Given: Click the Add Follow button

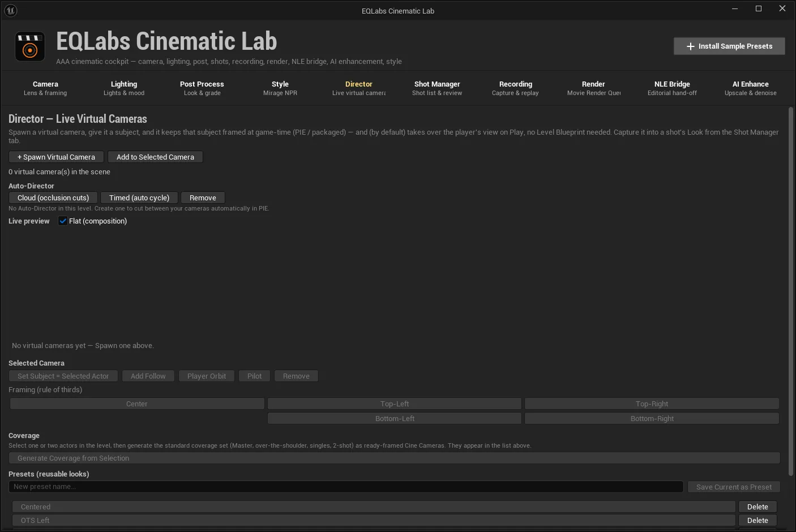Looking at the screenshot, I should 148,376.
